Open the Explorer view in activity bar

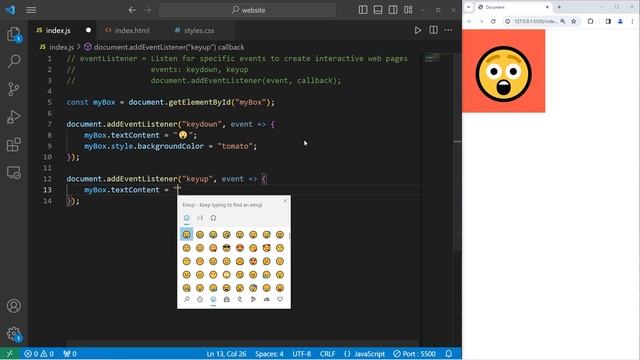coord(13,35)
